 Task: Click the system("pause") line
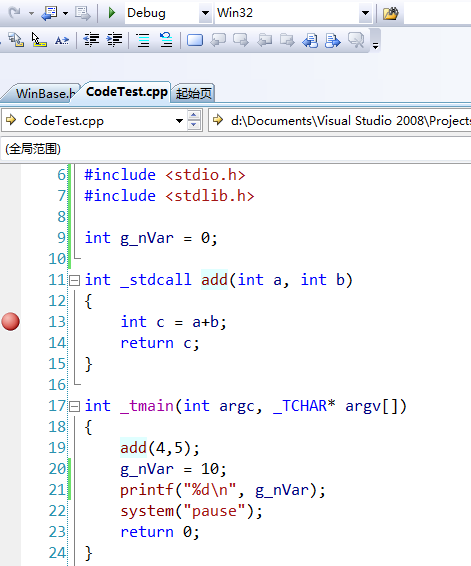point(191,511)
